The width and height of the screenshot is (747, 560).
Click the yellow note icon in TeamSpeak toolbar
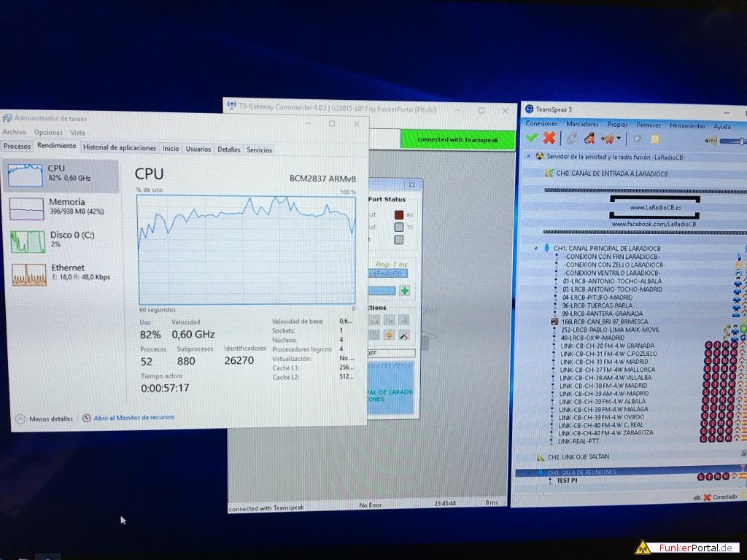click(x=655, y=139)
